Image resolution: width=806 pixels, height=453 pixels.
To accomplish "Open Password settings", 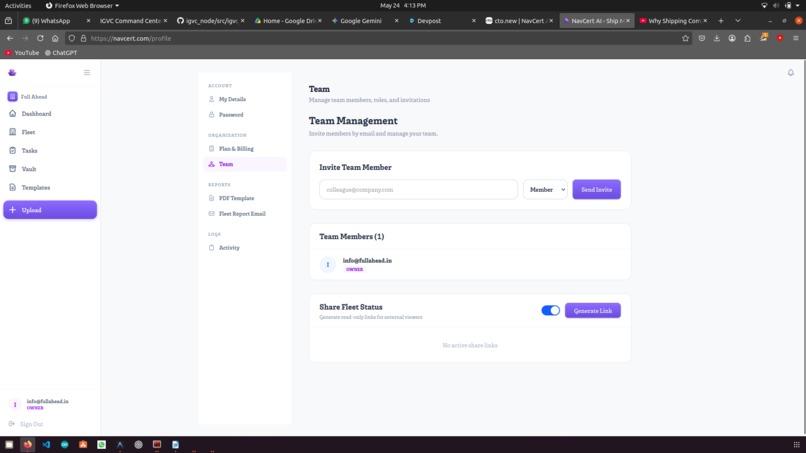I will (x=245, y=115).
